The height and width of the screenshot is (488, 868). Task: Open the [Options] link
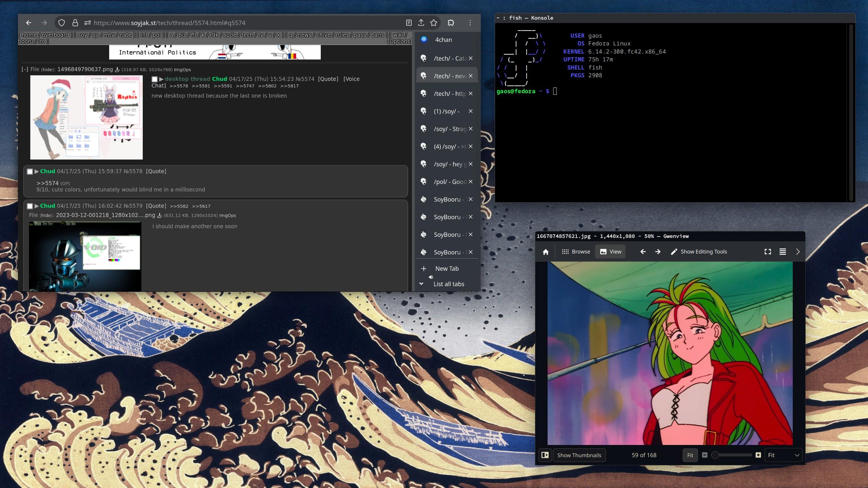pyautogui.click(x=399, y=41)
